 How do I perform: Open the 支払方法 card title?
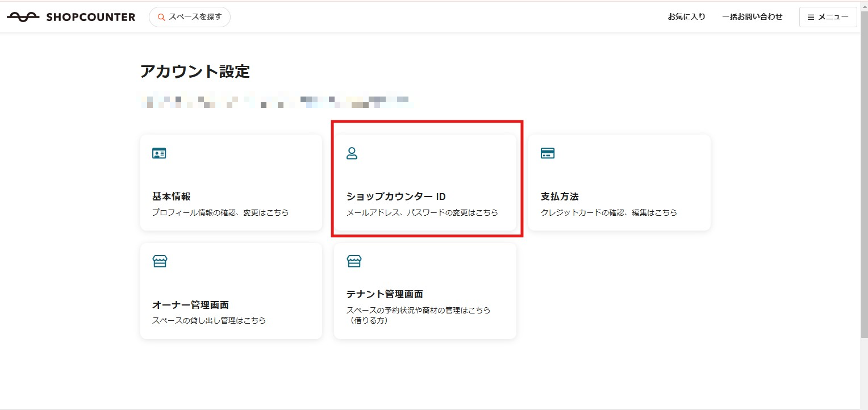(x=560, y=196)
